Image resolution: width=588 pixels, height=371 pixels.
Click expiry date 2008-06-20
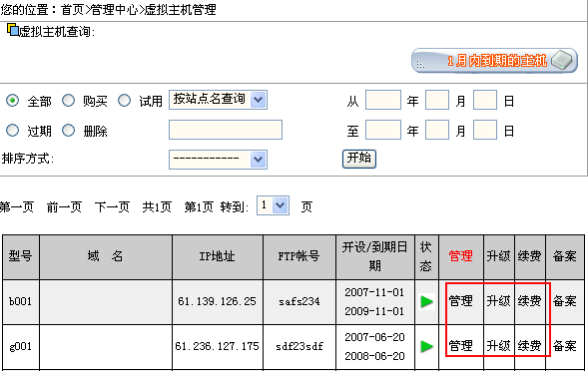point(374,356)
